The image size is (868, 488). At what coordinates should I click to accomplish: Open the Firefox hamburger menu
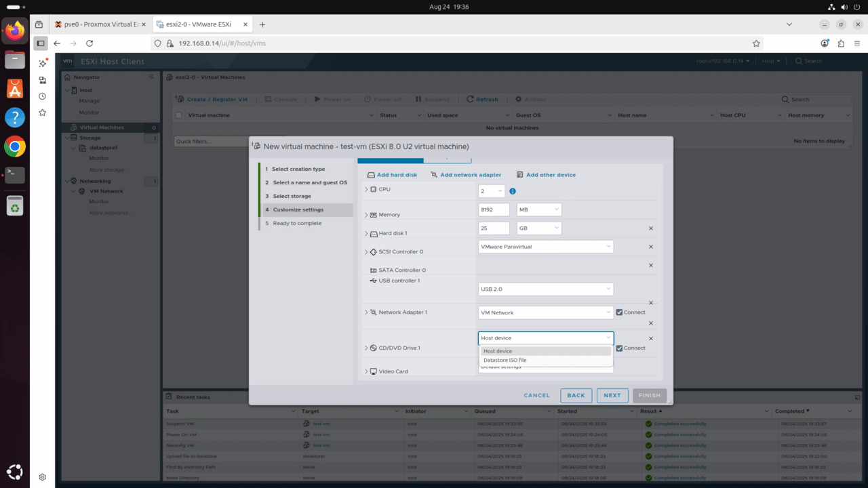856,43
